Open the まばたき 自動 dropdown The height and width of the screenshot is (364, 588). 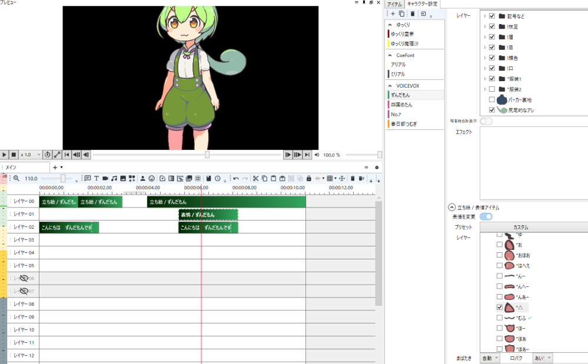tap(490, 358)
